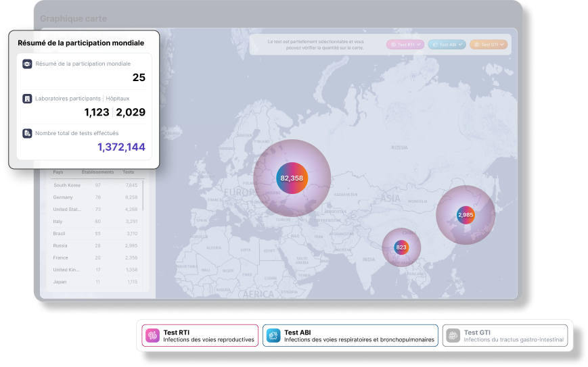This screenshot has height=367, width=588.
Task: Select the United Stat... row
Action: tap(95, 210)
